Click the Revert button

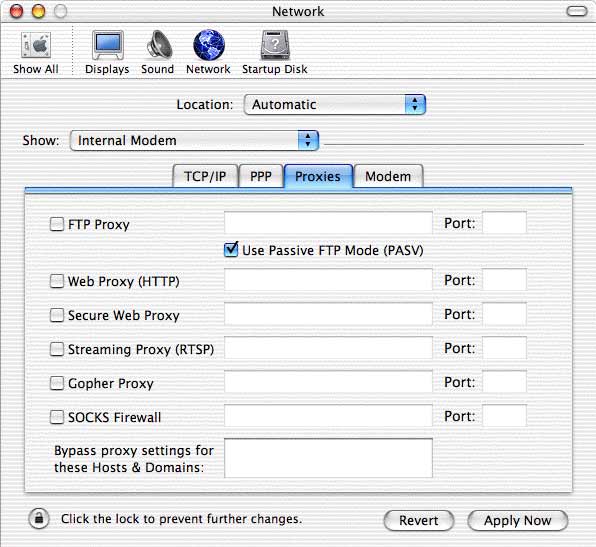click(418, 520)
